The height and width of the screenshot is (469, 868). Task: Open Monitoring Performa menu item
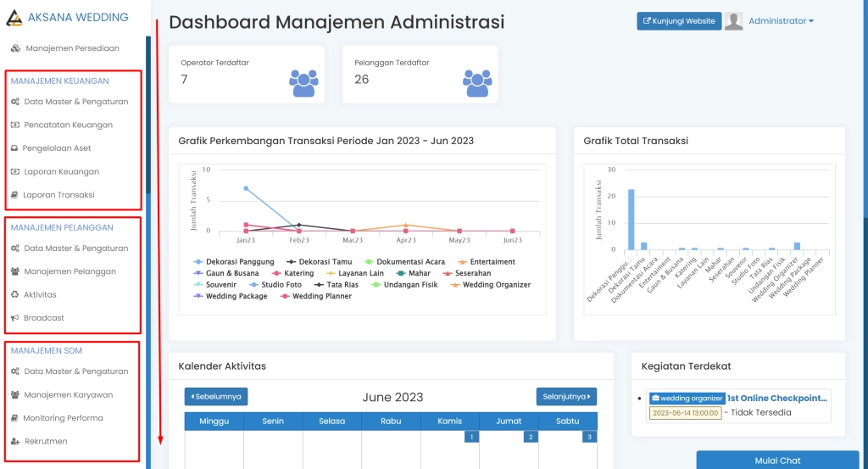point(63,418)
